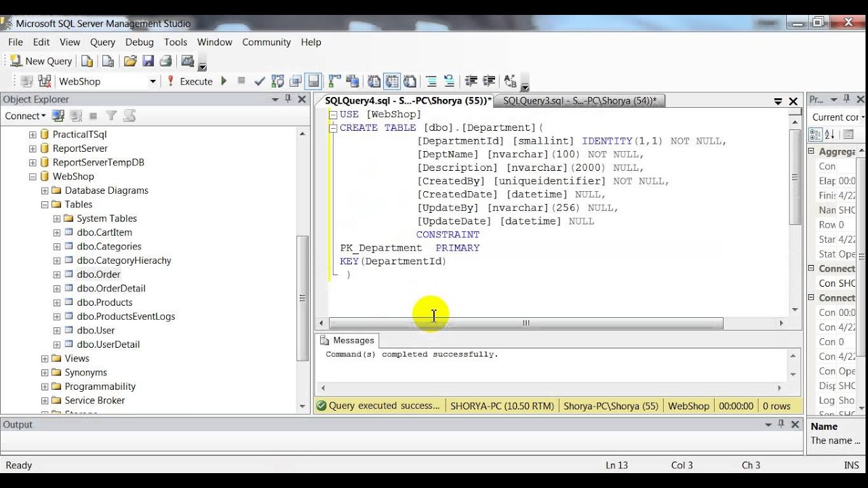This screenshot has height=488, width=868.
Task: Click the Object Explorer script/refresh icon
Action: (x=129, y=116)
